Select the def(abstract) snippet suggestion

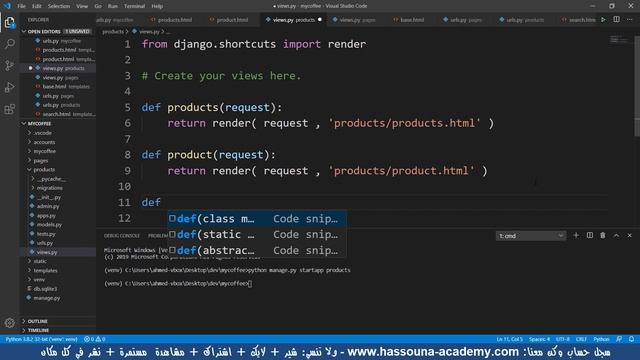pyautogui.click(x=257, y=250)
